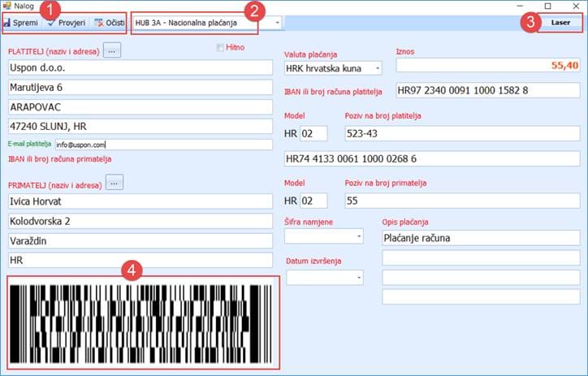Image resolution: width=588 pixels, height=376 pixels.
Task: Open recipient lookup ellipsis button
Action: 115,183
